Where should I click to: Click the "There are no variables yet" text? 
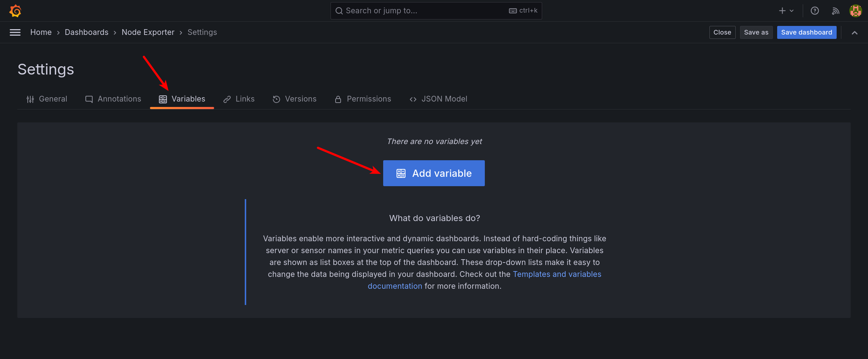pyautogui.click(x=434, y=142)
